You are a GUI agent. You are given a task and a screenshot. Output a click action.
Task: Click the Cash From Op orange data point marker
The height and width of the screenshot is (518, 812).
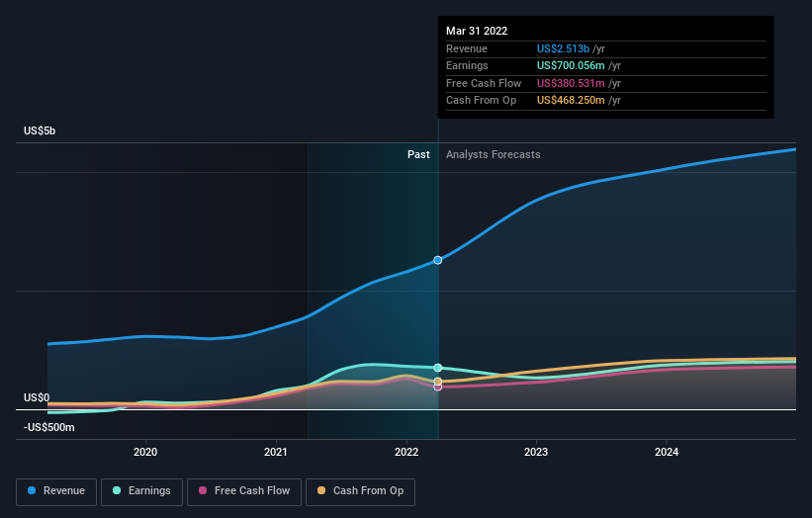[x=438, y=382]
